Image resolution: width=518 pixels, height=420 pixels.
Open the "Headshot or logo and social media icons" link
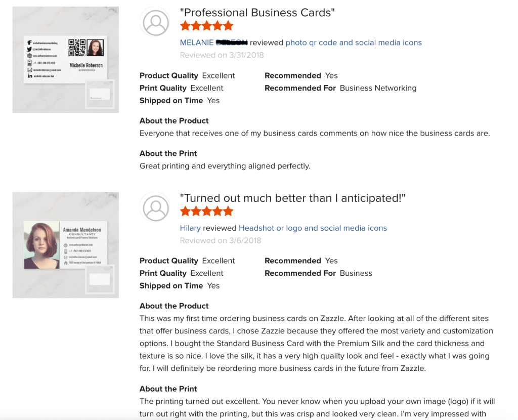(x=313, y=228)
